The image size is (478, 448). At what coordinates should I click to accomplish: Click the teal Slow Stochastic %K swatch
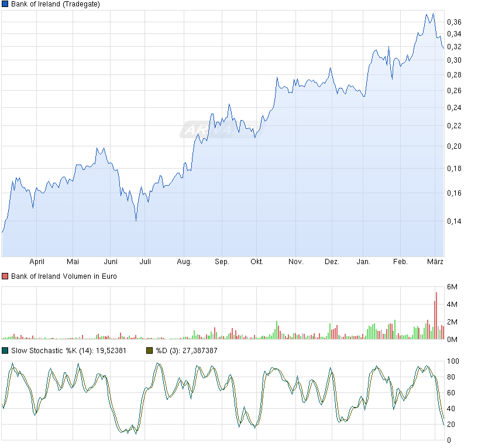pyautogui.click(x=5, y=351)
